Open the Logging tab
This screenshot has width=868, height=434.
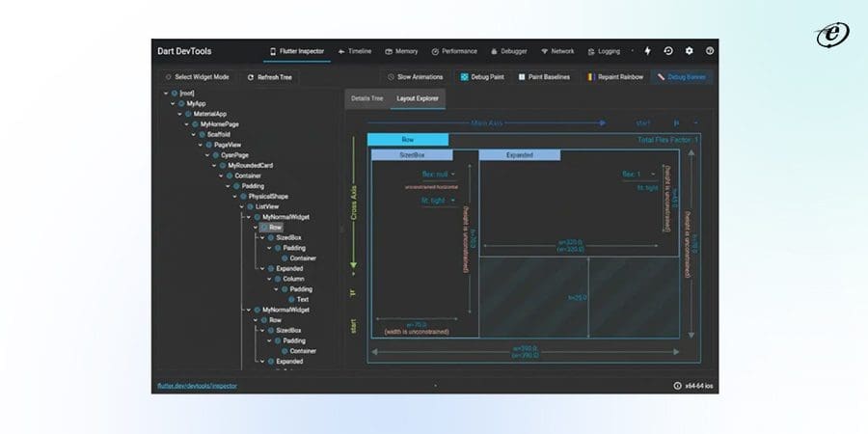click(604, 51)
